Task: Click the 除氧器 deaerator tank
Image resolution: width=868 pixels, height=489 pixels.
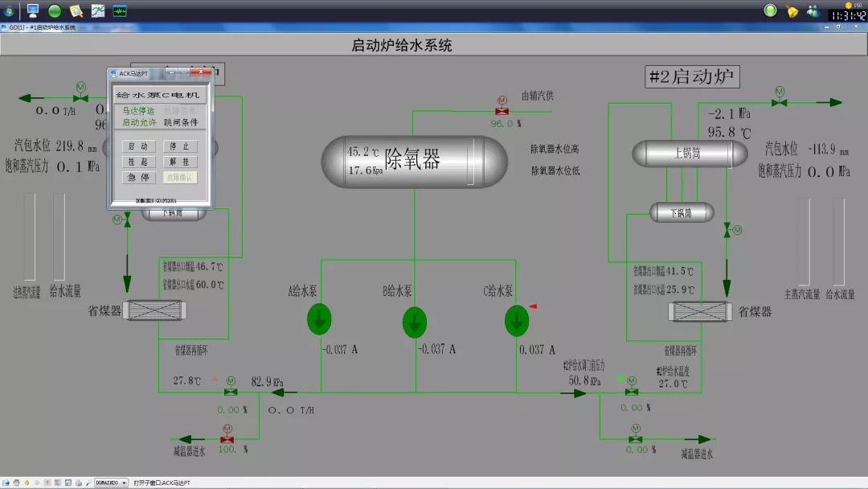Action: (414, 161)
